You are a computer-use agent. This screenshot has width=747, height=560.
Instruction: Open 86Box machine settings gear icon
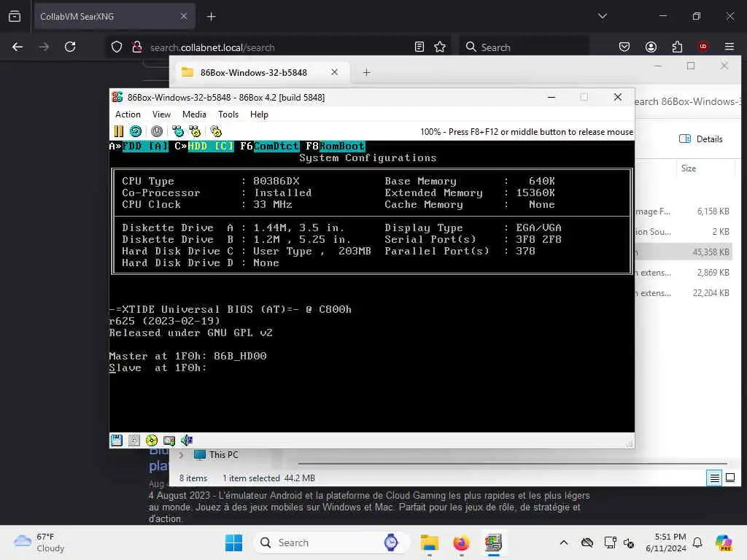tap(216, 131)
